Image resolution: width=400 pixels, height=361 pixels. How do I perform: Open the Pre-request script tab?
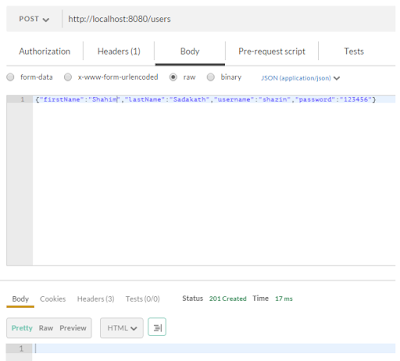272,51
